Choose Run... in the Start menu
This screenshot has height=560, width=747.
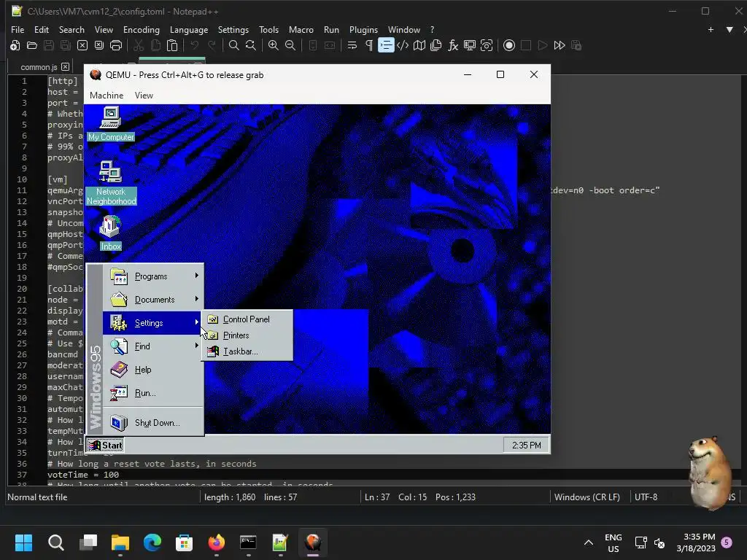pos(153,393)
